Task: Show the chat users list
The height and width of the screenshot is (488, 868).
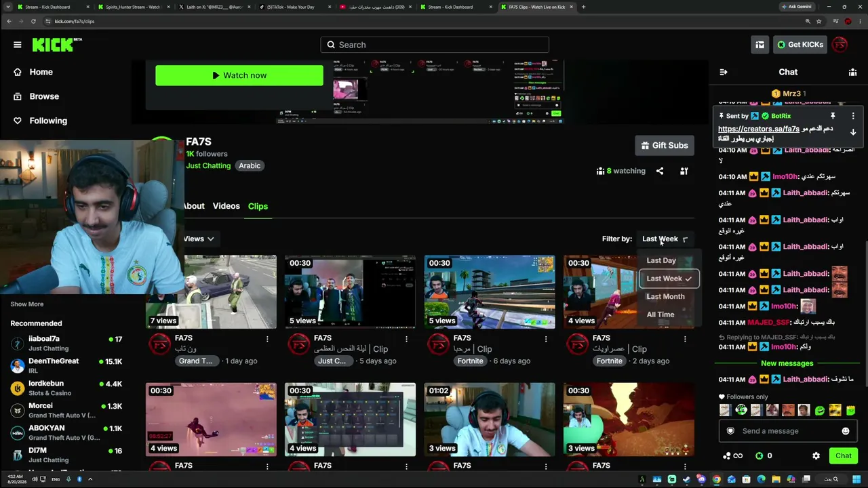Action: (x=852, y=72)
